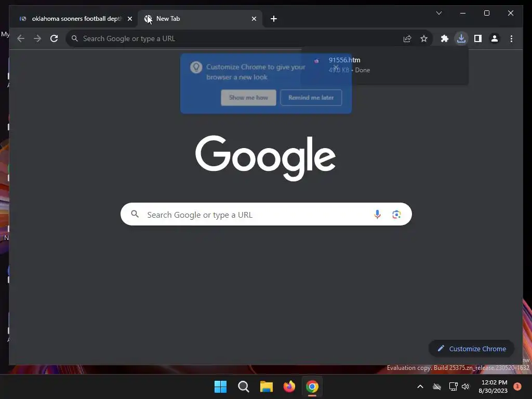The width and height of the screenshot is (532, 399).
Task: Open a new tab with plus button
Action: pos(274,19)
